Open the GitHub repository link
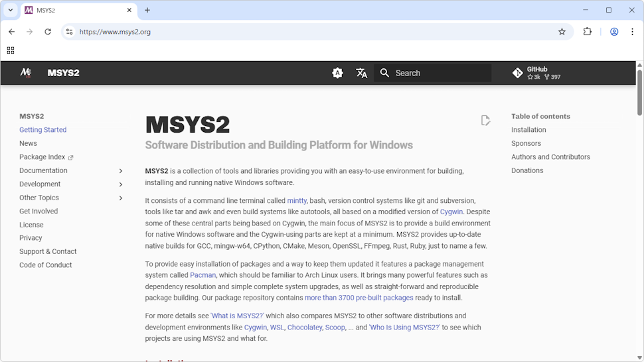The image size is (644, 362). pyautogui.click(x=536, y=73)
